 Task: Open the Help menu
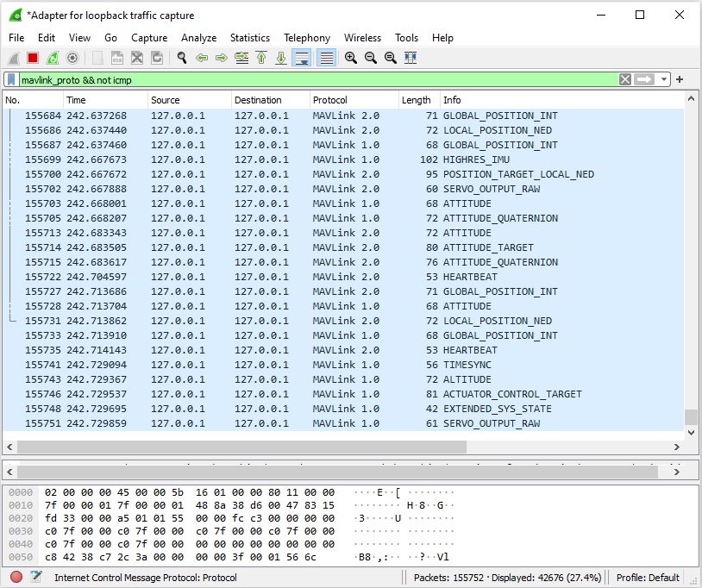point(442,38)
